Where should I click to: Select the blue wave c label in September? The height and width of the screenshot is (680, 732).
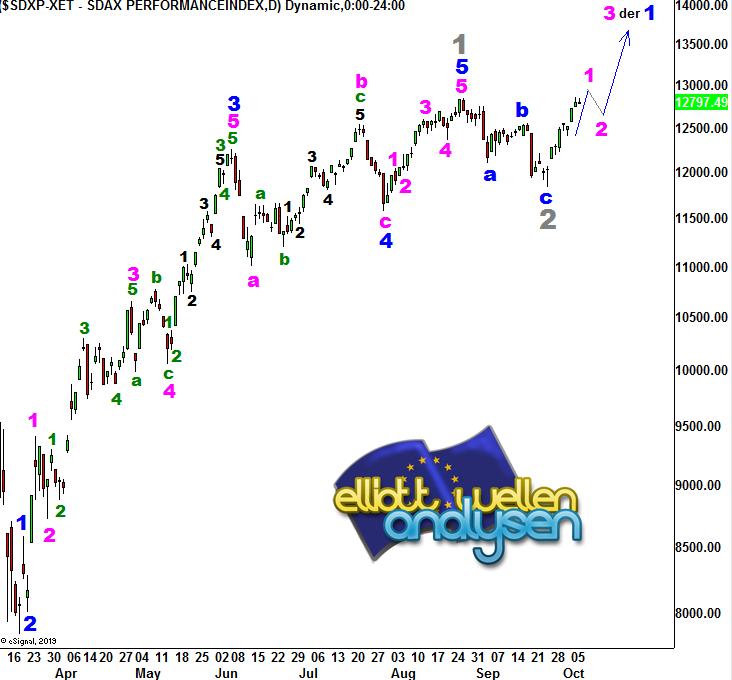click(x=545, y=197)
